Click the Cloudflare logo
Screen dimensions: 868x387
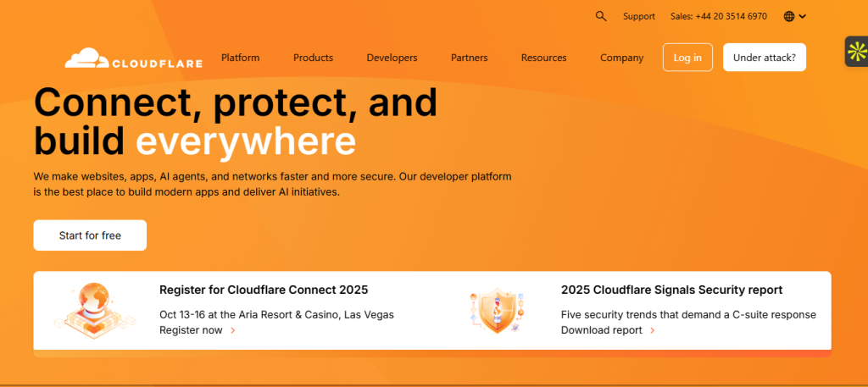[133, 58]
